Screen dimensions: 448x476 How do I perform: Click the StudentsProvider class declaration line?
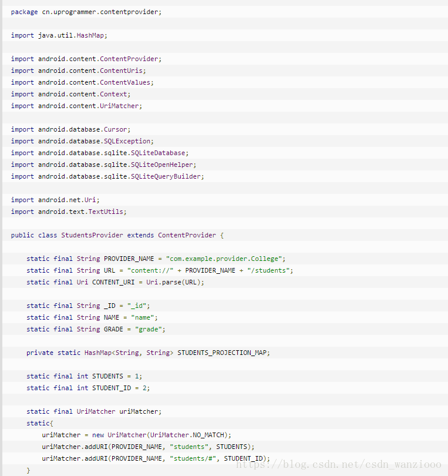point(117,235)
